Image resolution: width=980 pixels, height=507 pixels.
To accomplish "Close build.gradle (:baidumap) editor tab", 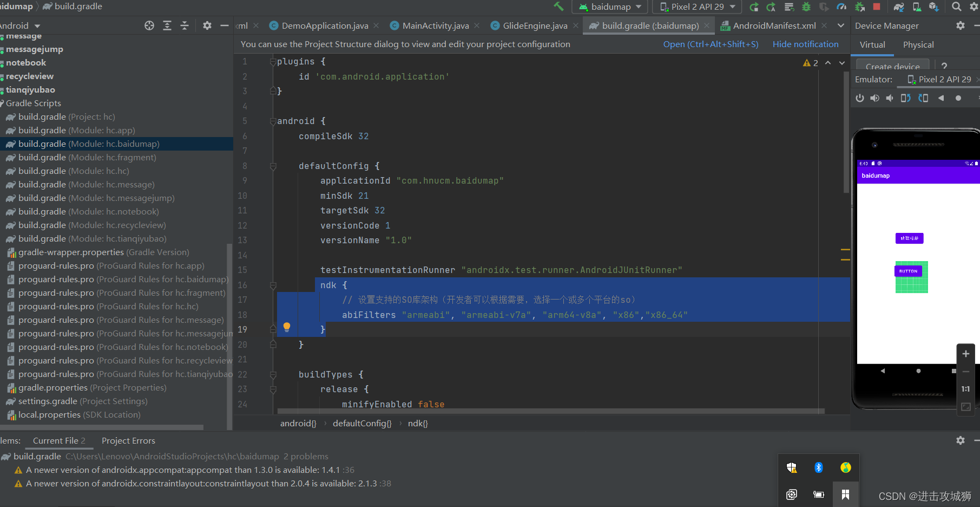I will coord(707,25).
